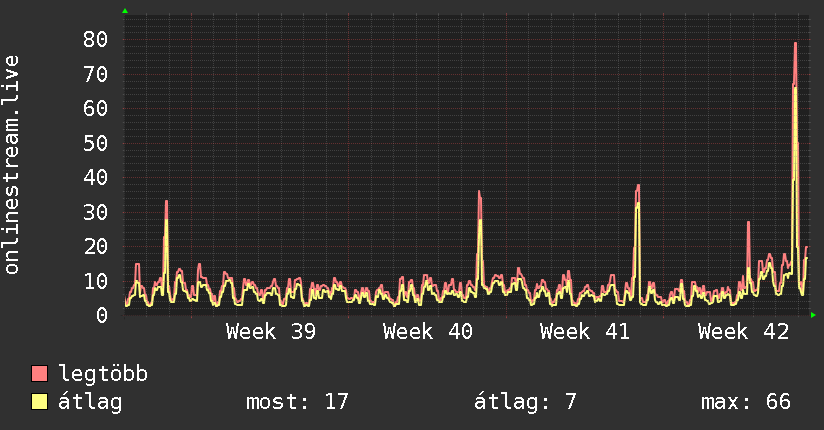Click the 50 y-axis tick label
This screenshot has height=430, width=824.
coord(96,143)
